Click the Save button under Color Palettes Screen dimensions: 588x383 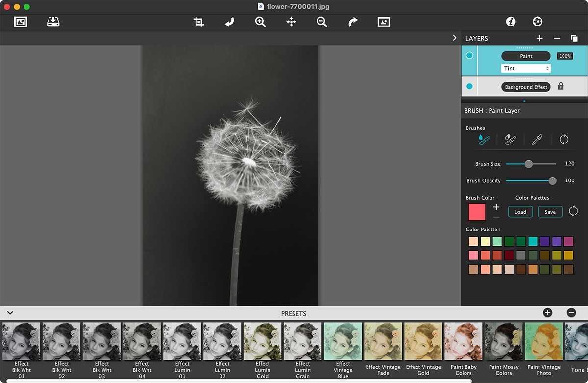tap(550, 212)
